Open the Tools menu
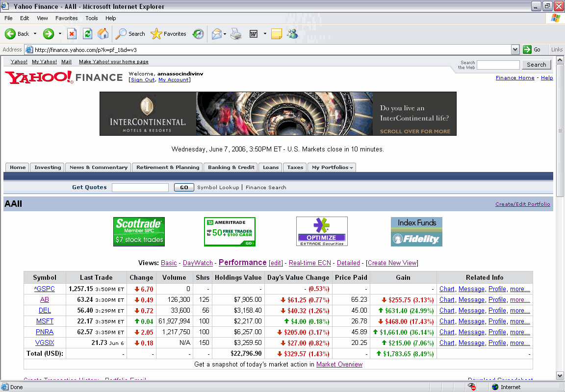The height and width of the screenshot is (392, 565). pyautogui.click(x=92, y=18)
